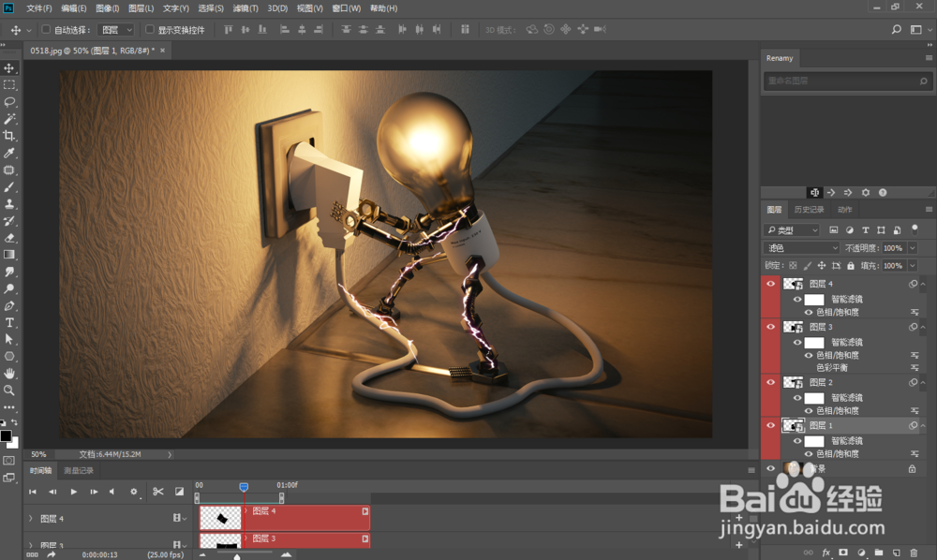Toggle 色相/饱和度 visibility under 图层 2
The width and height of the screenshot is (937, 560).
(x=809, y=410)
